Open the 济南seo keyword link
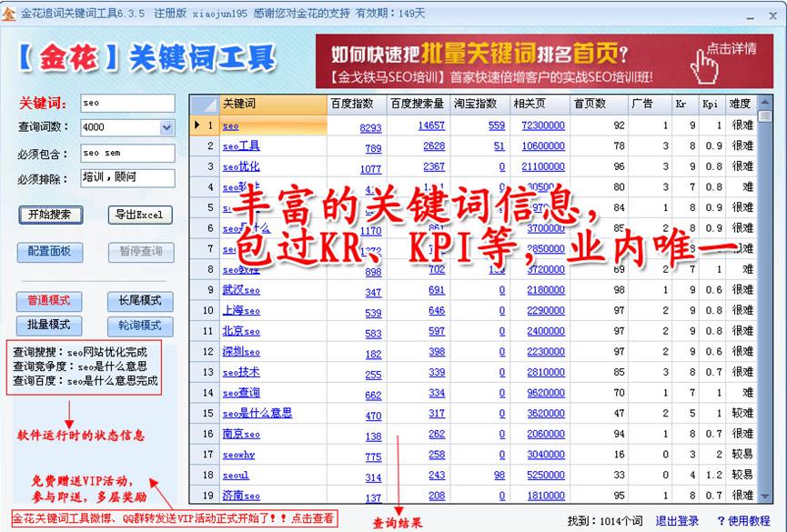Viewport: 787px width, 532px height. (x=241, y=496)
